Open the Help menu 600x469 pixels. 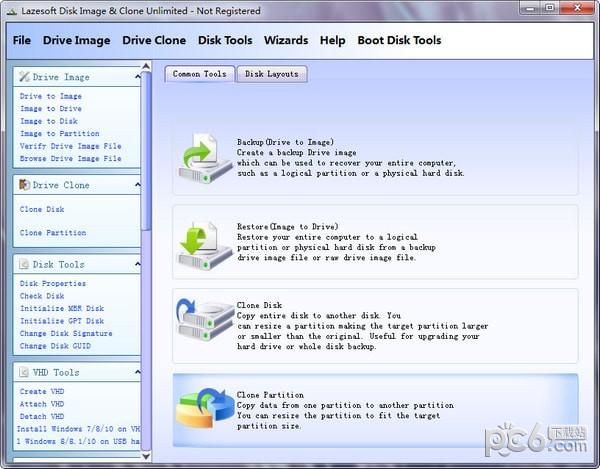[x=333, y=40]
